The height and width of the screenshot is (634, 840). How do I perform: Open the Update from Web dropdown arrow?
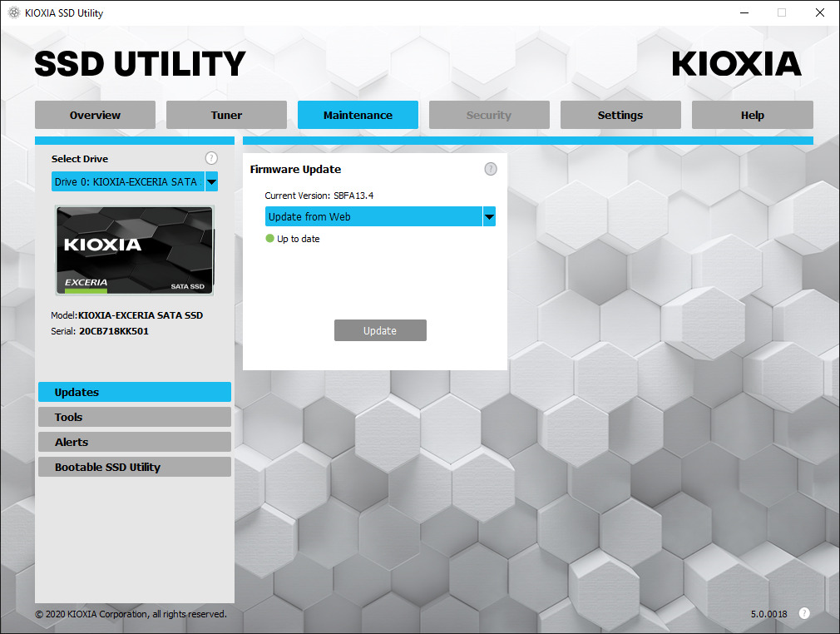pos(489,217)
